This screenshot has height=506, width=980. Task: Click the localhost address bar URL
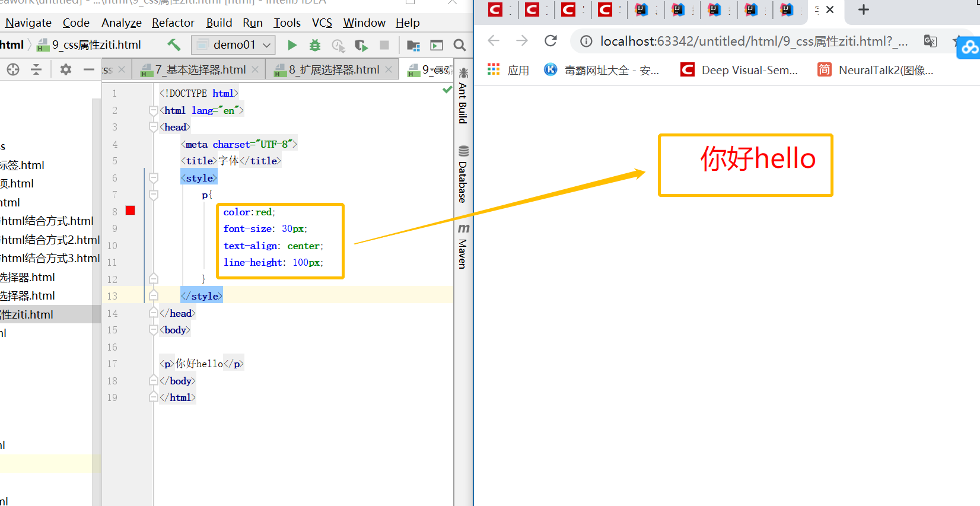click(x=753, y=41)
